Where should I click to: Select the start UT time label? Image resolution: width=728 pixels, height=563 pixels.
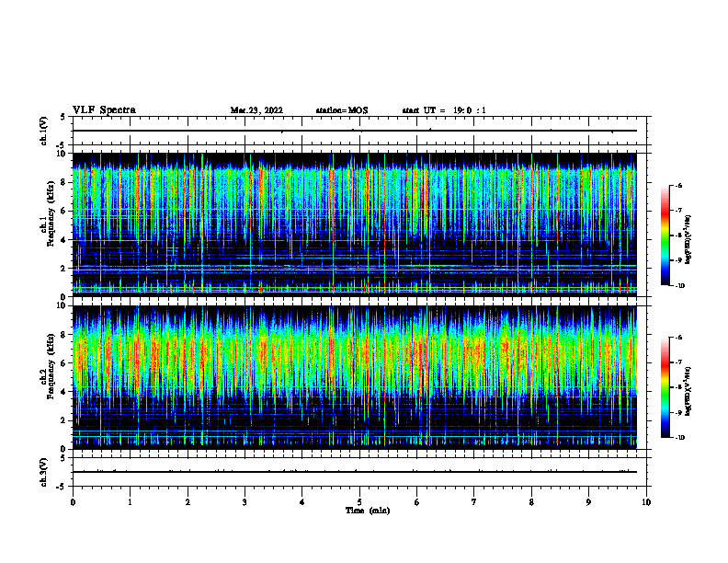coord(444,110)
